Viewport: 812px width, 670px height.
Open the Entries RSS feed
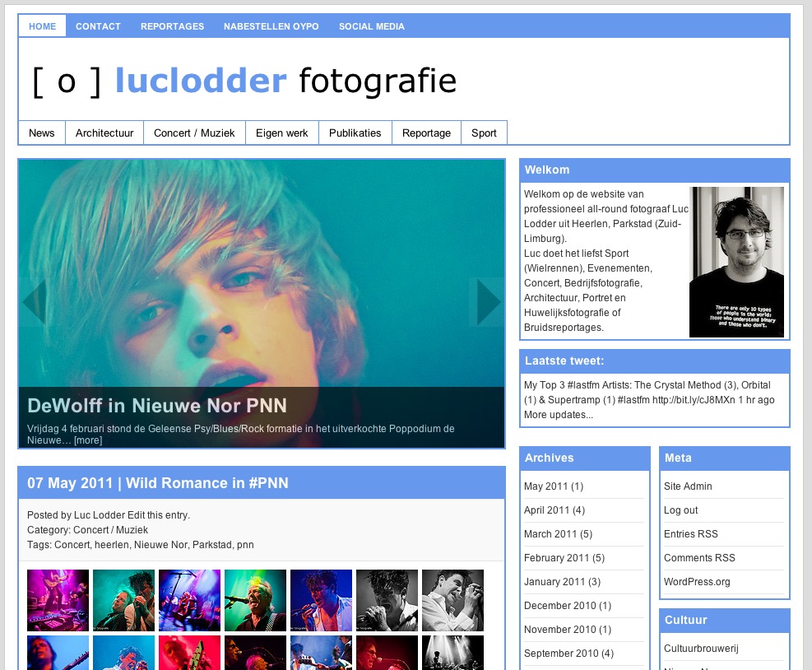point(691,534)
